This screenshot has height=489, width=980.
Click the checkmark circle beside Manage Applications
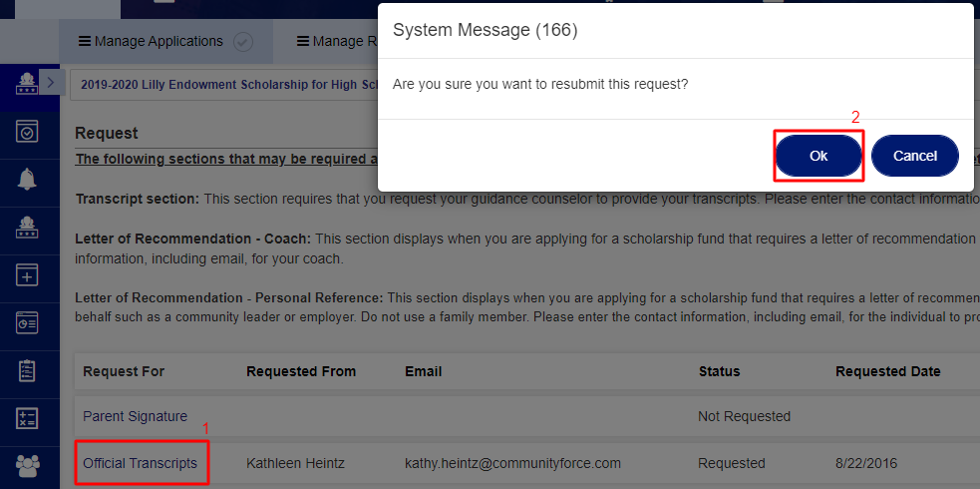pos(242,42)
